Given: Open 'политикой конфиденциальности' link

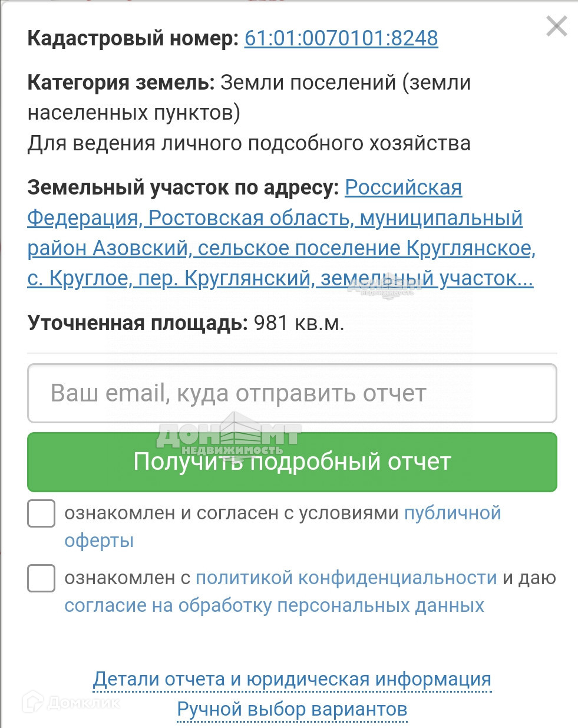Looking at the screenshot, I should 346,578.
